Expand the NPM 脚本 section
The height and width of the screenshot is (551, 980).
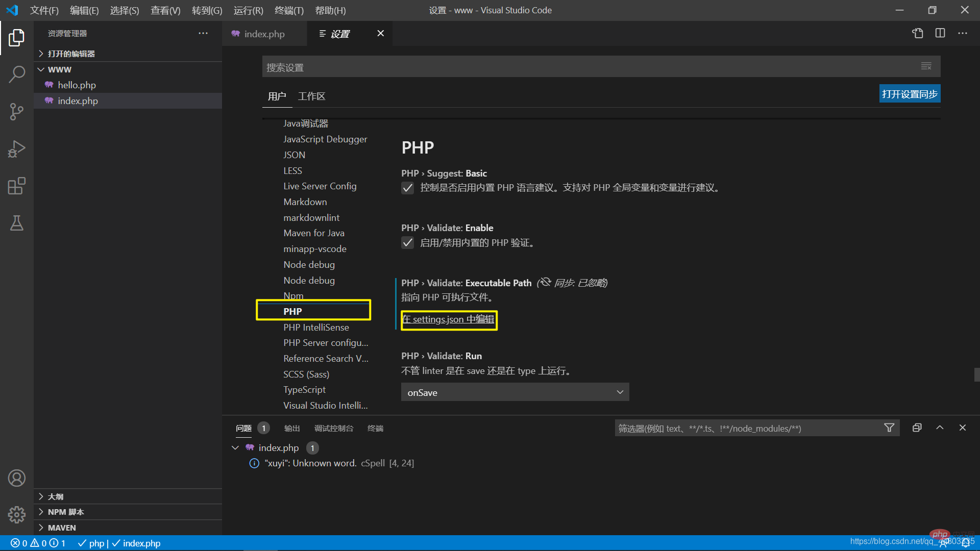point(65,512)
